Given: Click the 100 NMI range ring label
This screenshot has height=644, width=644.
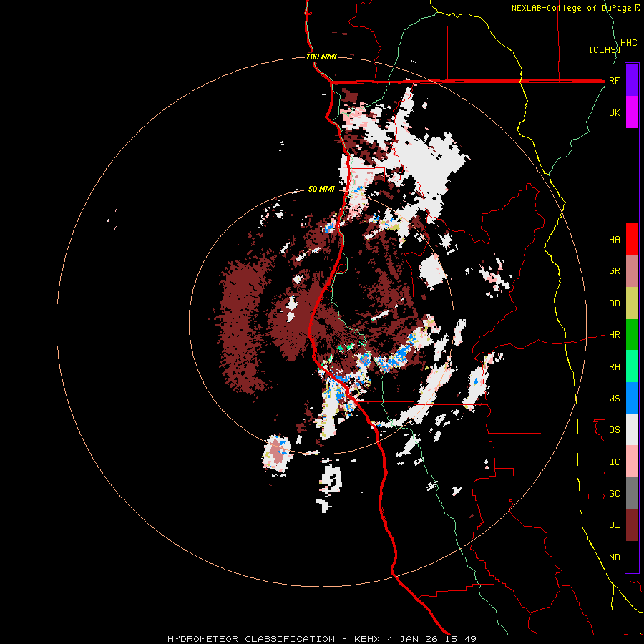Looking at the screenshot, I should [x=321, y=57].
